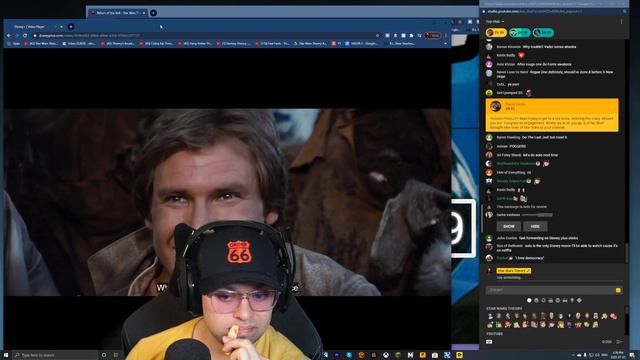This screenshot has height=360, width=640.
Task: Open live chat more options menu
Action: click(x=622, y=21)
